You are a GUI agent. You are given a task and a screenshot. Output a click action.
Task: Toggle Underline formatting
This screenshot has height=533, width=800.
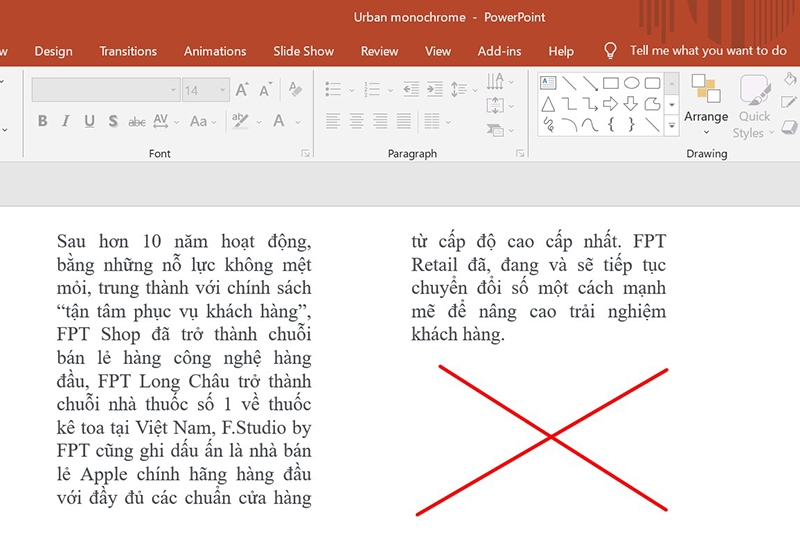click(x=89, y=121)
